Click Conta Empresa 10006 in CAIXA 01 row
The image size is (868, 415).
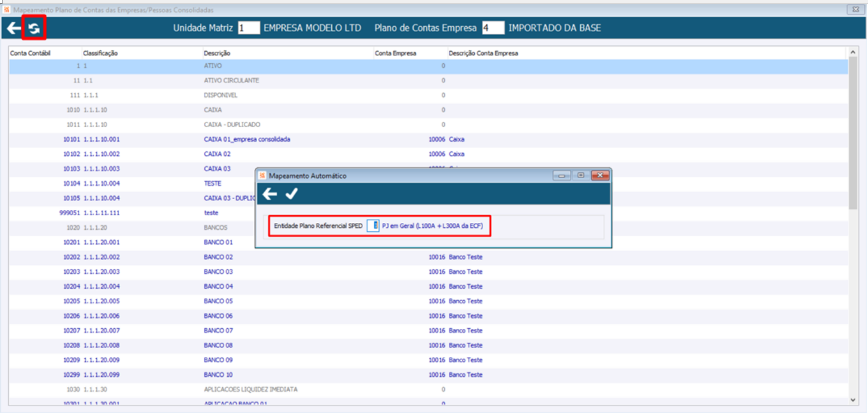point(437,139)
